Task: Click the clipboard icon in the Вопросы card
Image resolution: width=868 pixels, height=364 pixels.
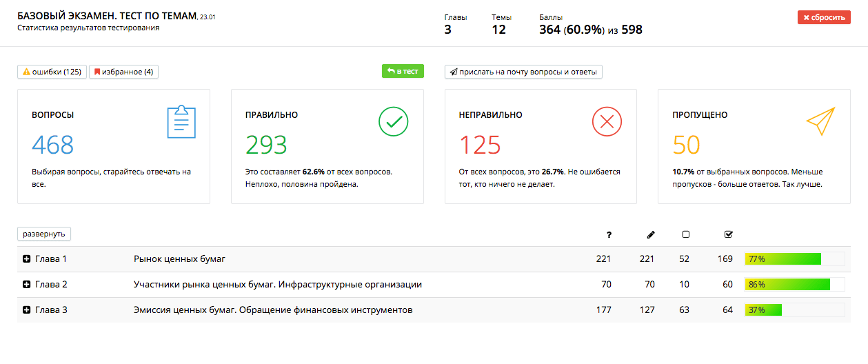Action: 182,122
